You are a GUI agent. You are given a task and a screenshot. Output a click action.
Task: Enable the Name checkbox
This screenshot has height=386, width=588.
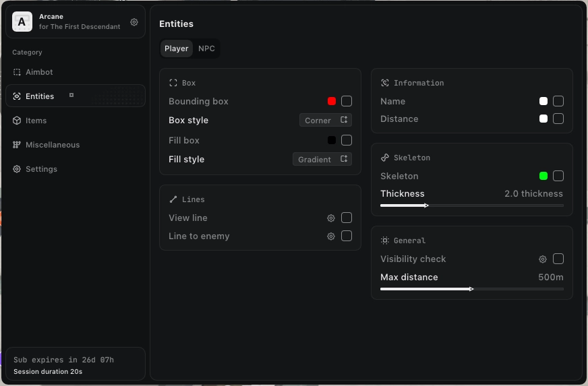558,101
